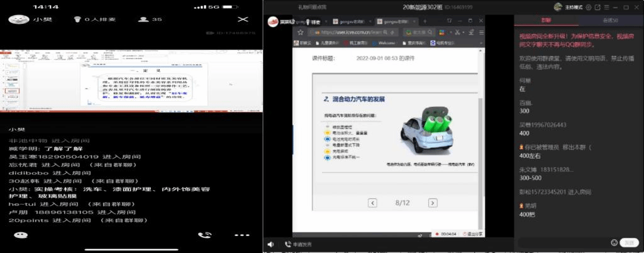This screenshot has height=253, width=644.
Task: Click page indicator 8/12
Action: (x=402, y=203)
